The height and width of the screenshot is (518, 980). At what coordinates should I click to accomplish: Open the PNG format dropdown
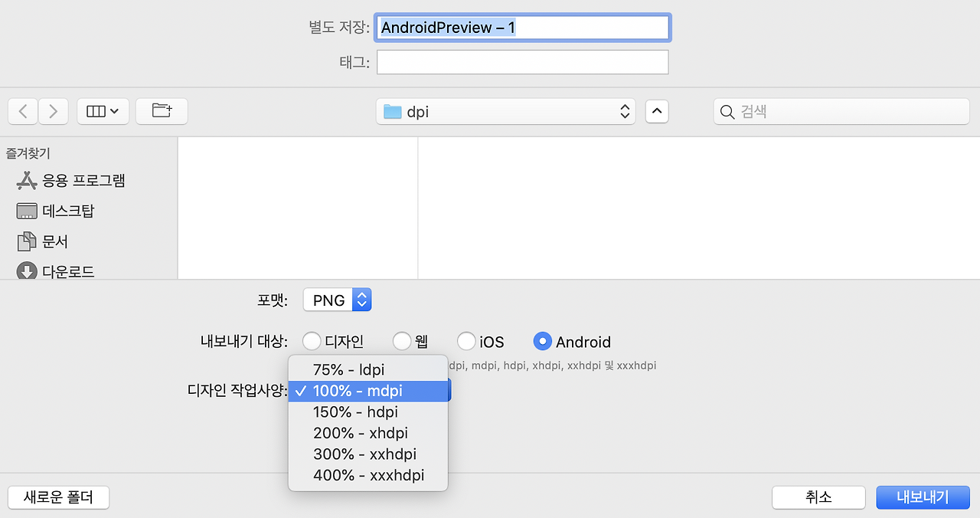(x=337, y=300)
